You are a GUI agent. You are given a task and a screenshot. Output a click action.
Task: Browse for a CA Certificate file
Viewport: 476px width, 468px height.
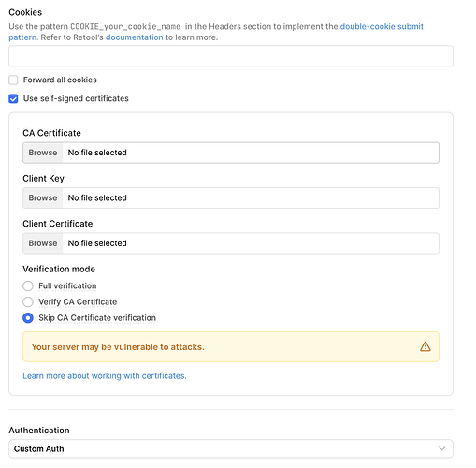click(x=43, y=153)
